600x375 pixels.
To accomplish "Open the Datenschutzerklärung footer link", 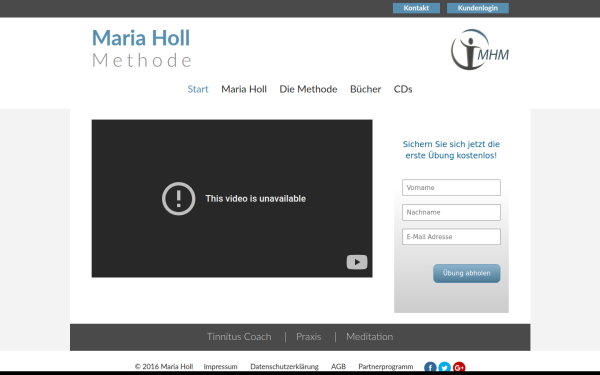I will click(x=284, y=367).
